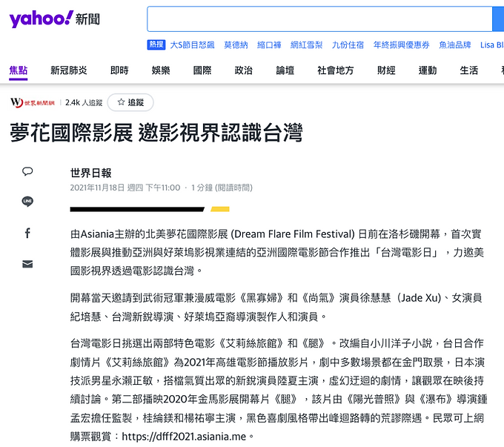Click the comment speech bubble icon
The height and width of the screenshot is (447, 504).
click(27, 171)
